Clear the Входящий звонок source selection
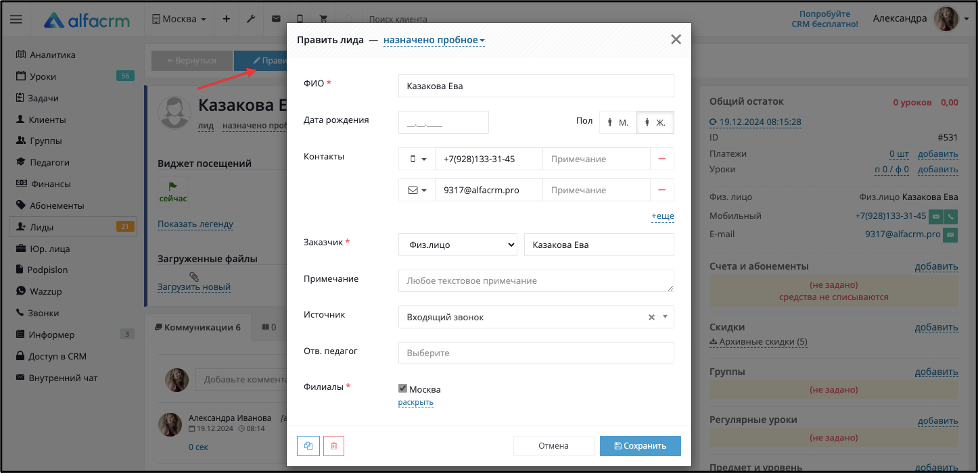This screenshot has height=474, width=979. 651,317
